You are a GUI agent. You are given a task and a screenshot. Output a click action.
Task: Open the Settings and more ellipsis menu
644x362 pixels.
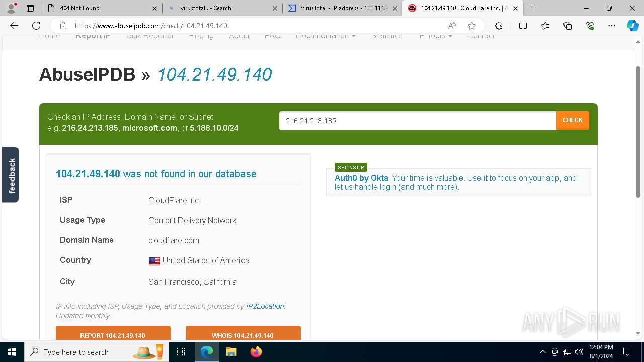[612, 26]
